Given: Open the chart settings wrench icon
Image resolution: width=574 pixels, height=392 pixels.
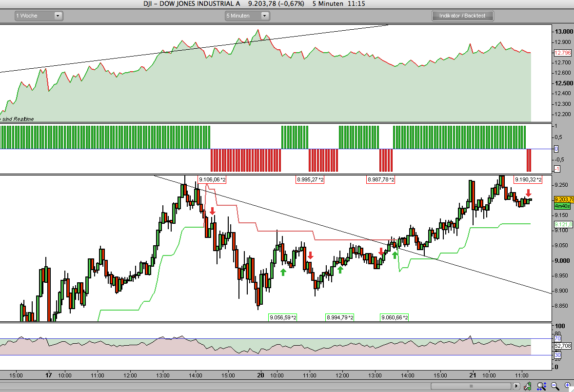Looking at the screenshot, I should click(528, 386).
